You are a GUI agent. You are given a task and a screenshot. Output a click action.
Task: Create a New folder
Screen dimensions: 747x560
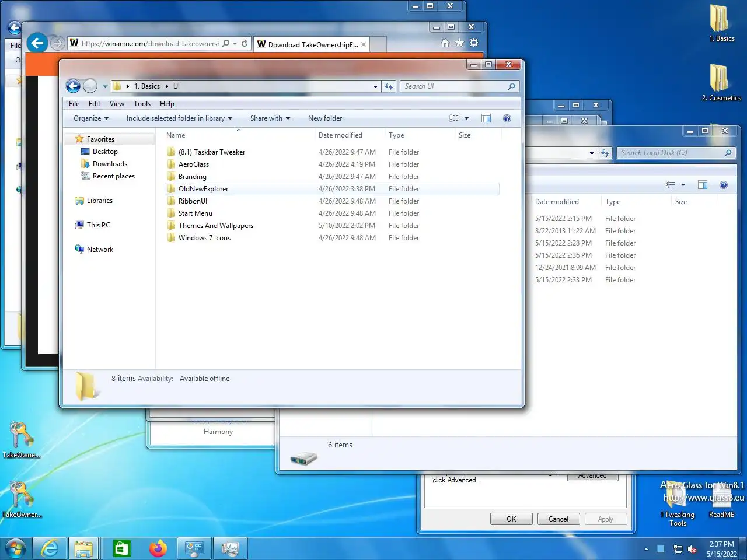[x=325, y=118]
